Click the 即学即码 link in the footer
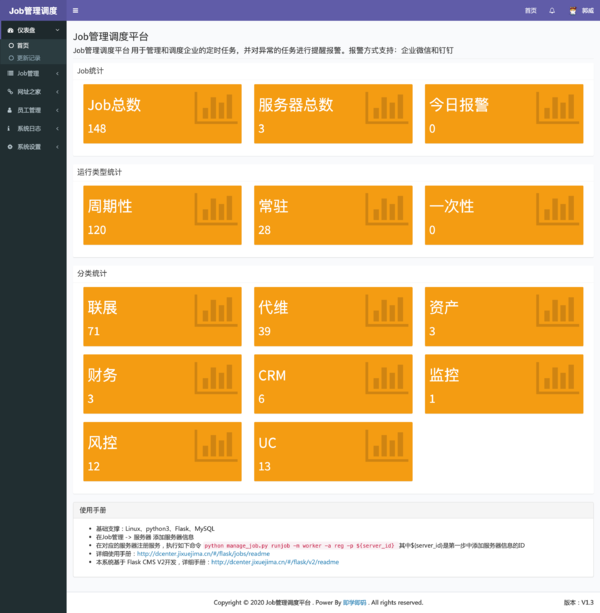Viewport: 600px width, 613px height. pyautogui.click(x=355, y=602)
